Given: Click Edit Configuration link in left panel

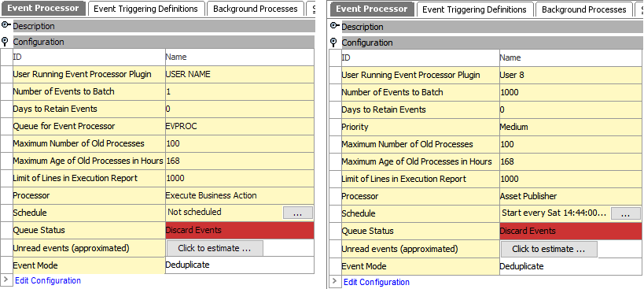Looking at the screenshot, I should 48,280.
